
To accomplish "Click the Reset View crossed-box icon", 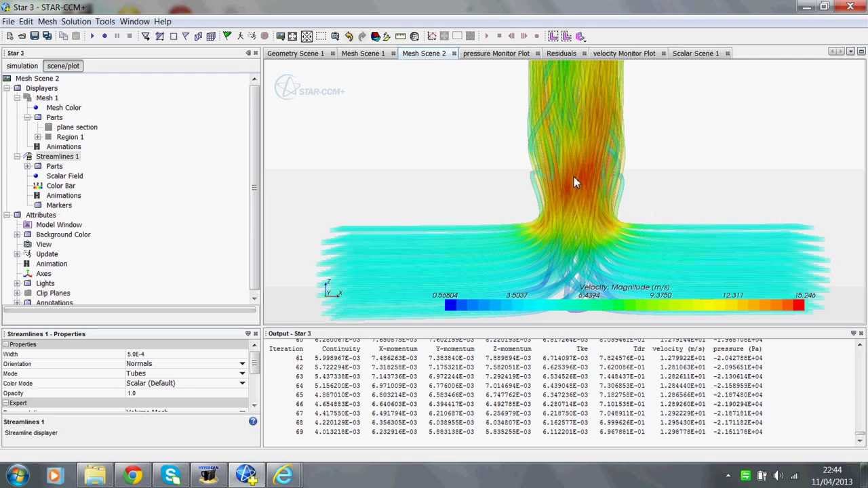I will point(307,36).
